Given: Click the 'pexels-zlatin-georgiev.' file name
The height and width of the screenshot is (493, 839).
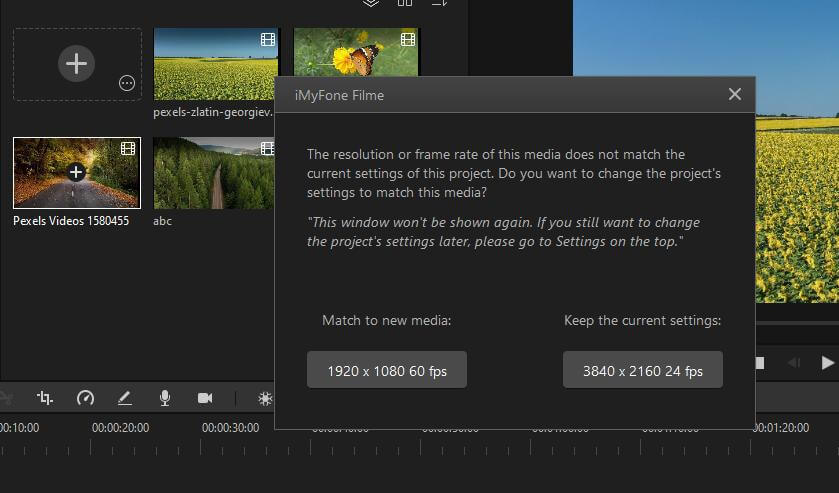Looking at the screenshot, I should point(213,112).
